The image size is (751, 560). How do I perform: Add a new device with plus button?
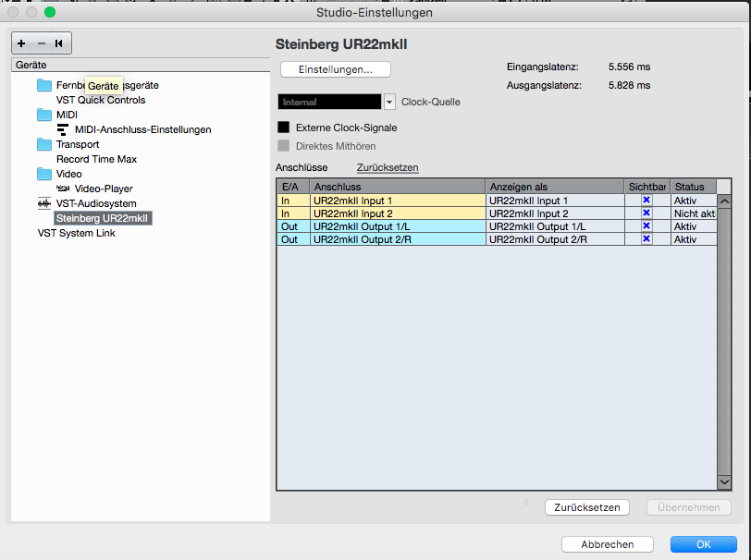point(21,43)
